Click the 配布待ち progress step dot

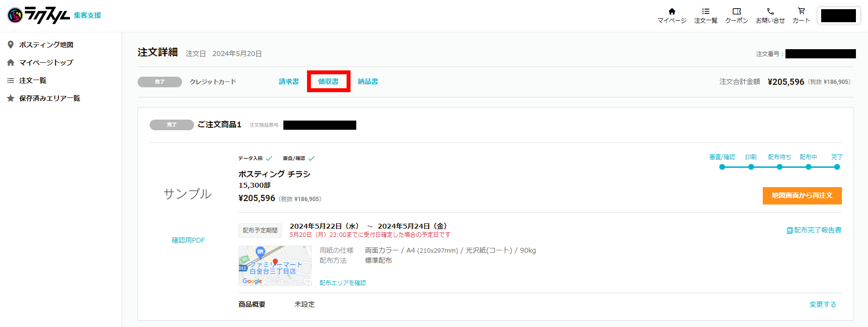click(780, 167)
